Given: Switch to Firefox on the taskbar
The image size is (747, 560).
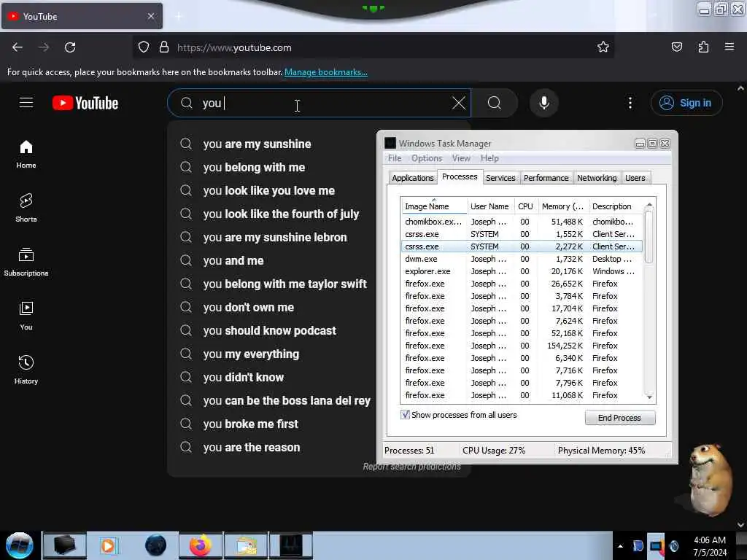Looking at the screenshot, I should 200,545.
